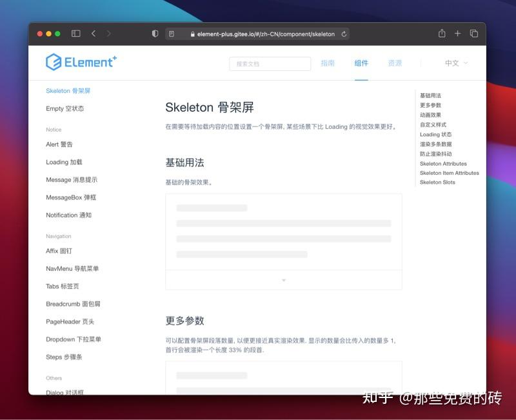Open the Loading 加载 component page
The height and width of the screenshot is (420, 516).
63,162
